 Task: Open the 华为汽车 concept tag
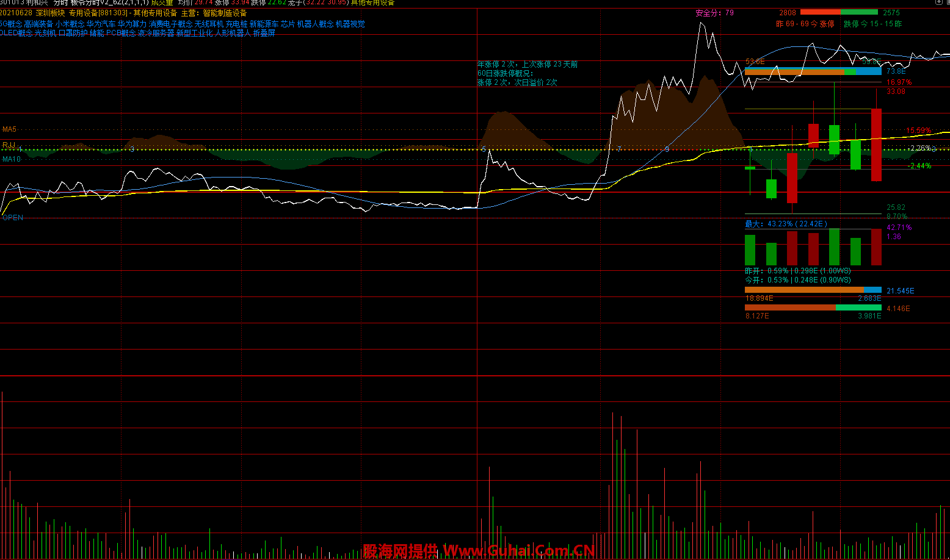101,24
